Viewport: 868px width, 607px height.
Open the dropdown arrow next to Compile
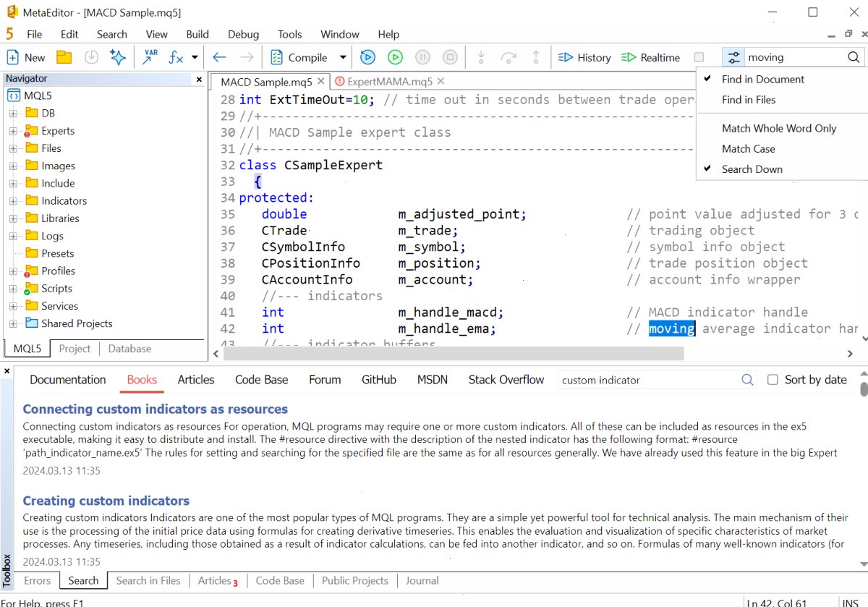(343, 58)
